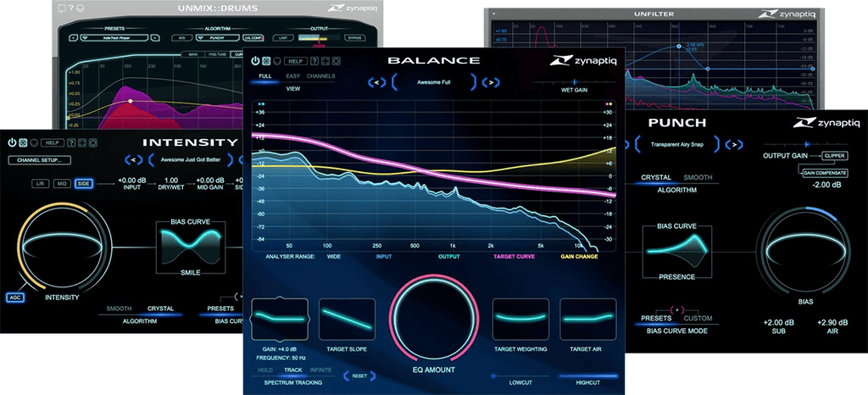
Task: Toggle the Intensity plugin power button
Action: [12, 142]
